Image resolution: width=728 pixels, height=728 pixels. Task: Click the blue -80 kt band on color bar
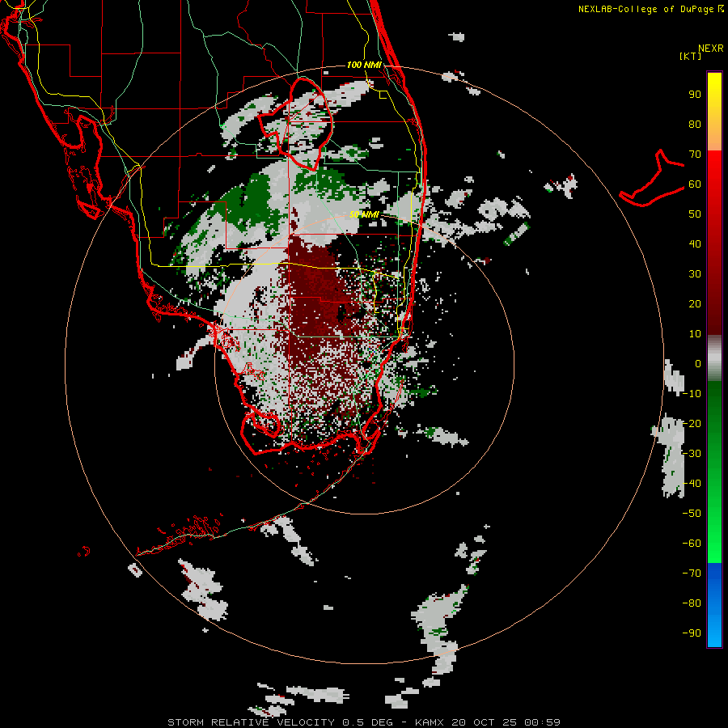714,603
